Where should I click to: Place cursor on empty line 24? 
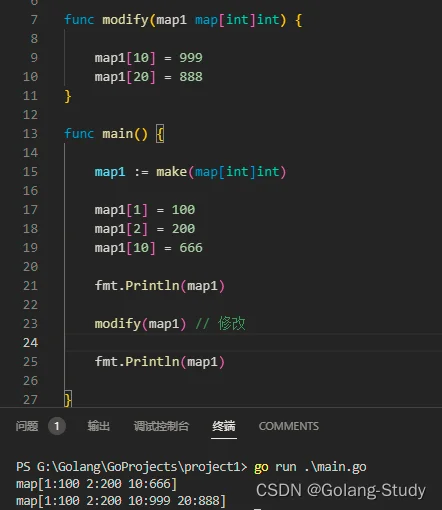pos(253,343)
